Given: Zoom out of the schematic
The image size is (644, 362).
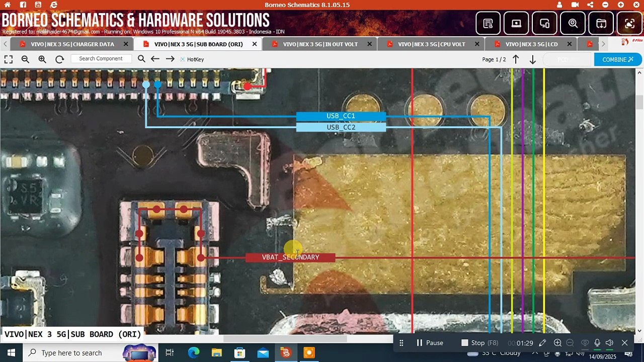Looking at the screenshot, I should pyautogui.click(x=25, y=59).
